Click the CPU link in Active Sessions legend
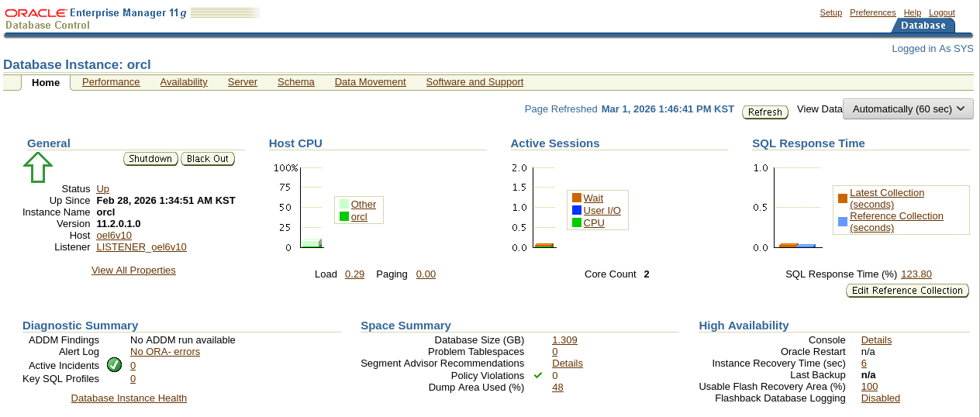 (x=594, y=223)
